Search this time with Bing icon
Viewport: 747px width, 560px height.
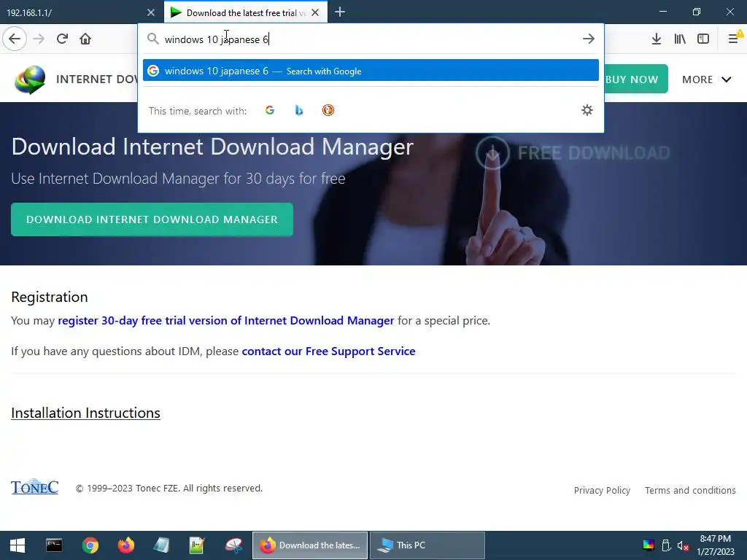point(298,111)
